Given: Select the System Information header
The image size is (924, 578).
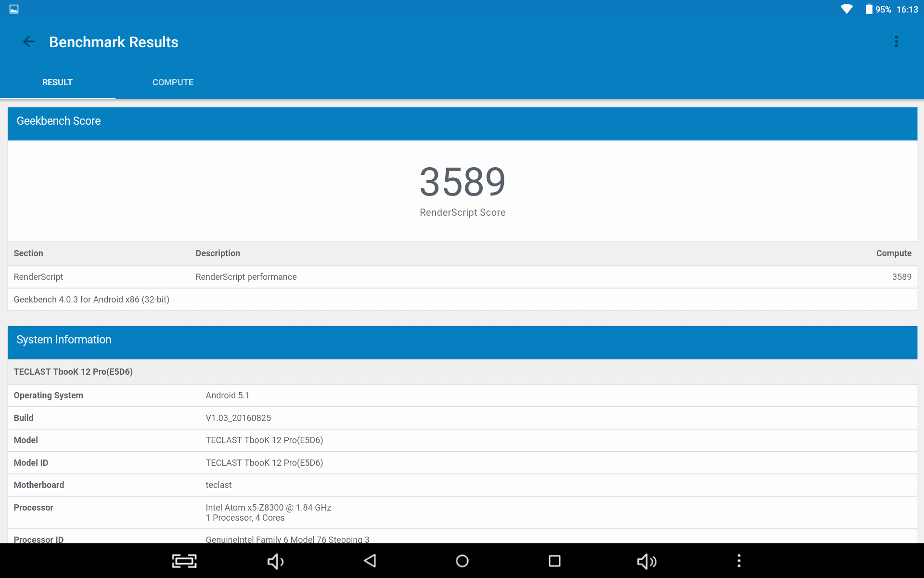Looking at the screenshot, I should 462,342.
